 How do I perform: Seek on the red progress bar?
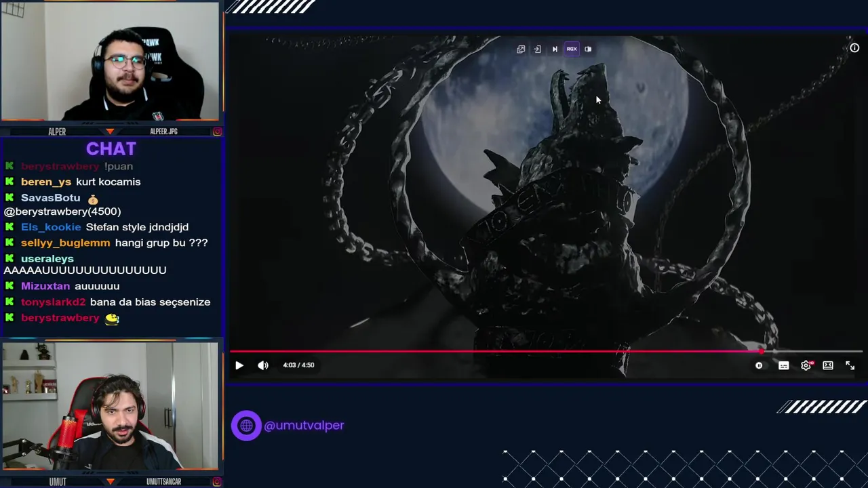pos(495,351)
